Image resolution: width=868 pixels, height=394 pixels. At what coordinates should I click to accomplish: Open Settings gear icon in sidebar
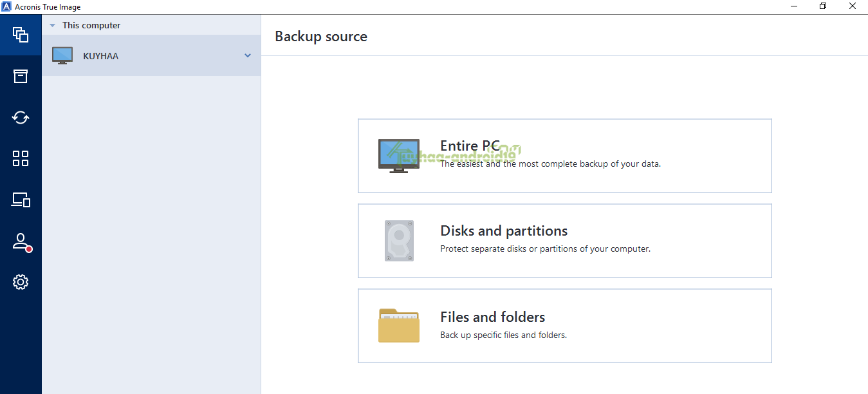click(21, 282)
